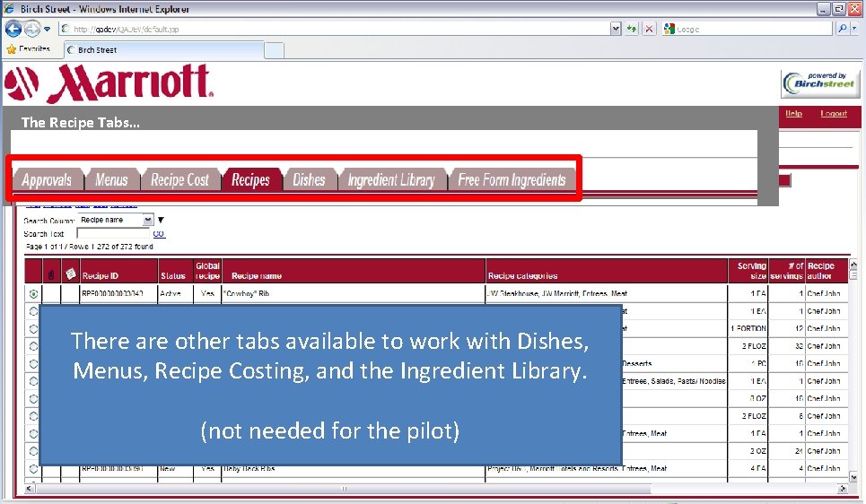Click the Active status cell
866x504 pixels.
tap(176, 293)
